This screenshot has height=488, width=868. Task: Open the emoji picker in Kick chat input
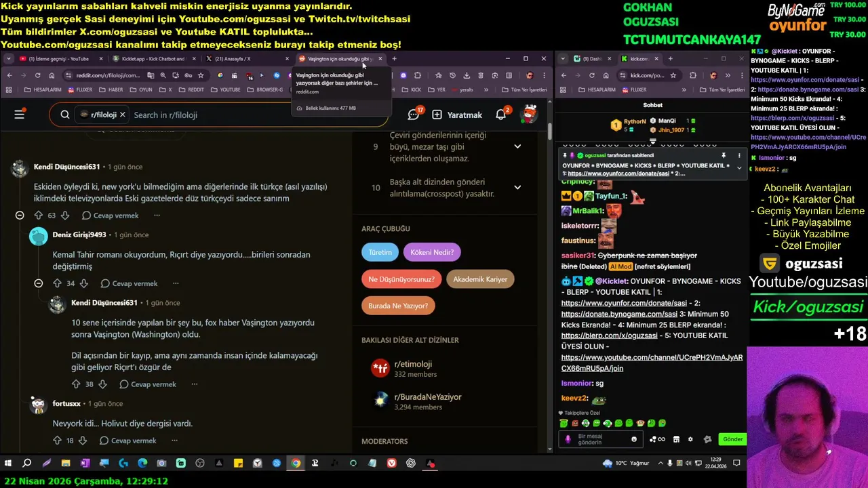(x=634, y=439)
